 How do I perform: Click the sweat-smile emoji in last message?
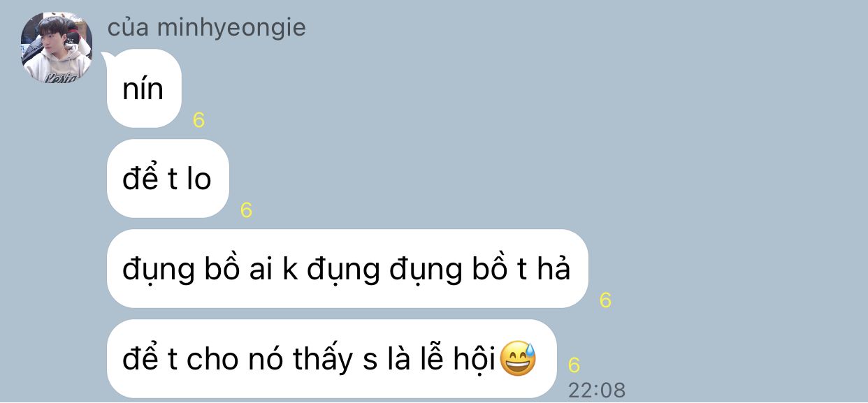(x=518, y=360)
